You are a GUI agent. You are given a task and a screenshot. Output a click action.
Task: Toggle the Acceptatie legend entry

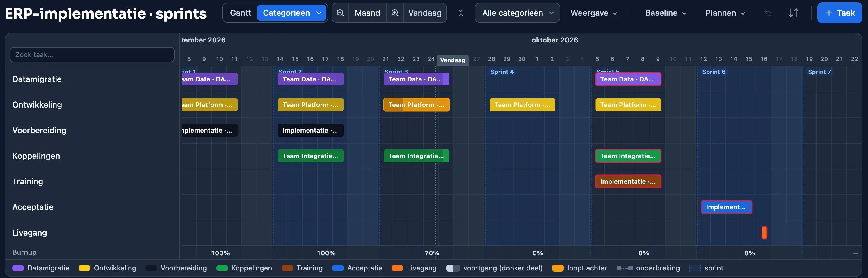point(357,268)
